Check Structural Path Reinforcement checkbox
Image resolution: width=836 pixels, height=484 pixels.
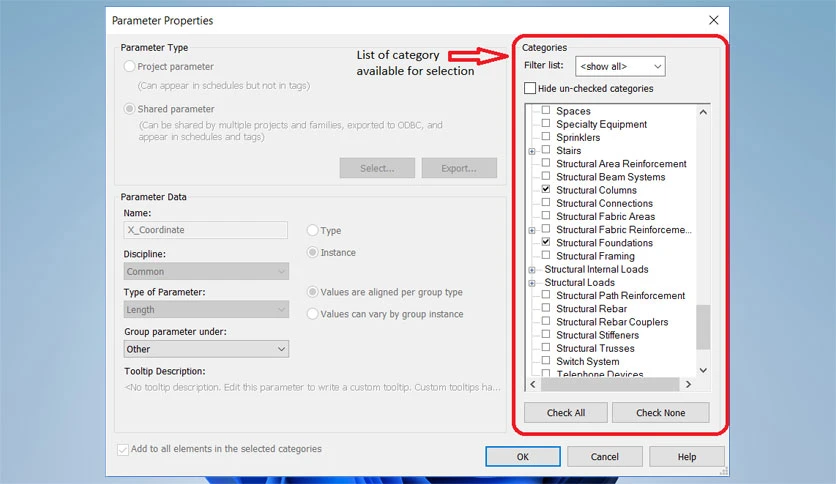click(x=545, y=295)
